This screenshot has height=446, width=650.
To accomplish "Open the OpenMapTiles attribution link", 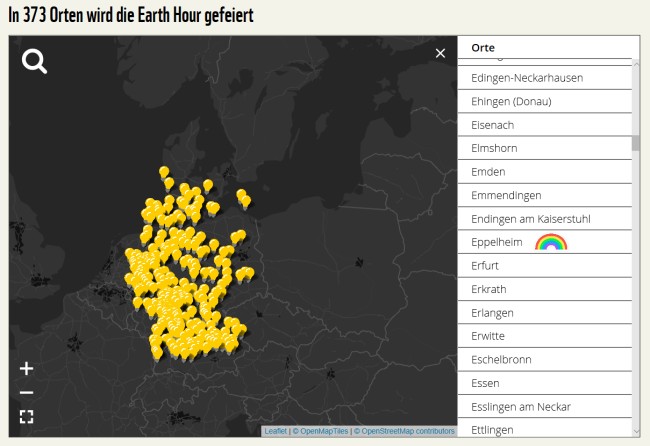I will (320, 431).
